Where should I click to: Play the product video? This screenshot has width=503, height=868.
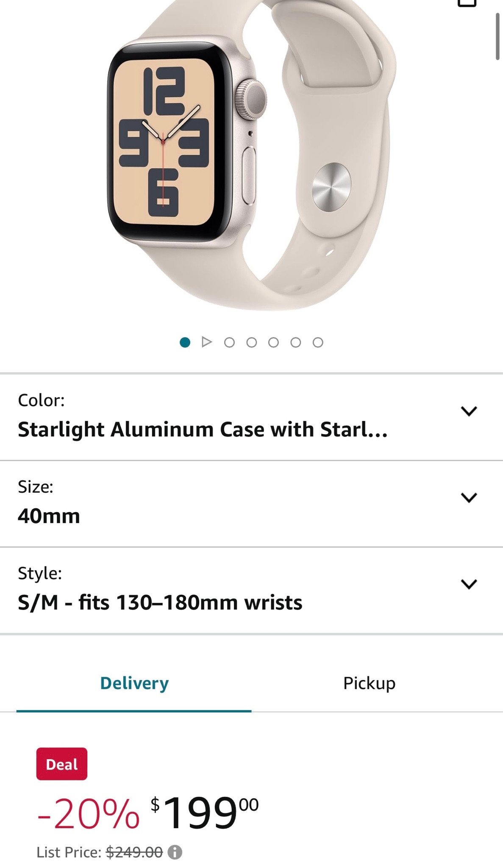pyautogui.click(x=208, y=342)
